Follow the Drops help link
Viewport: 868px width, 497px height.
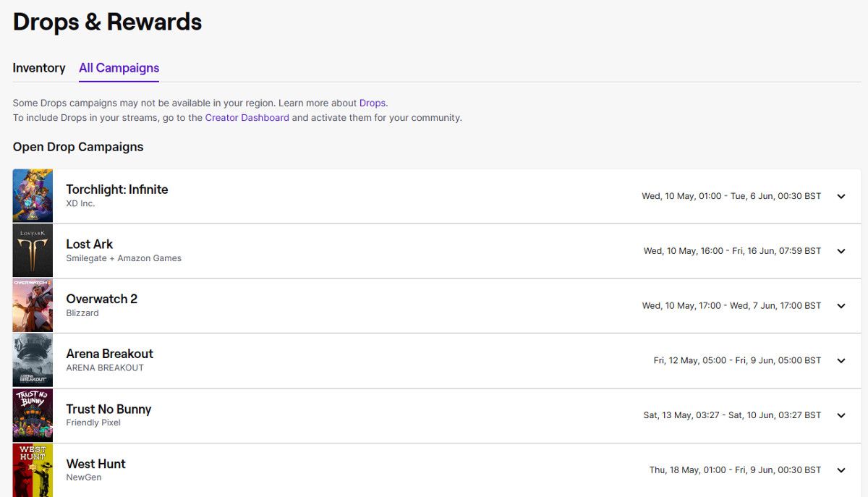pos(373,103)
